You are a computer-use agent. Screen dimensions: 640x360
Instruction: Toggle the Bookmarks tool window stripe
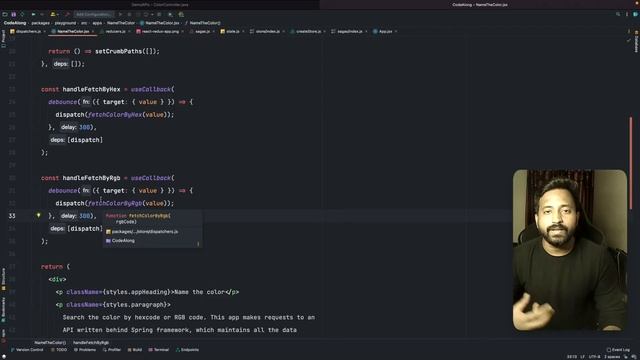pyautogui.click(x=3, y=309)
